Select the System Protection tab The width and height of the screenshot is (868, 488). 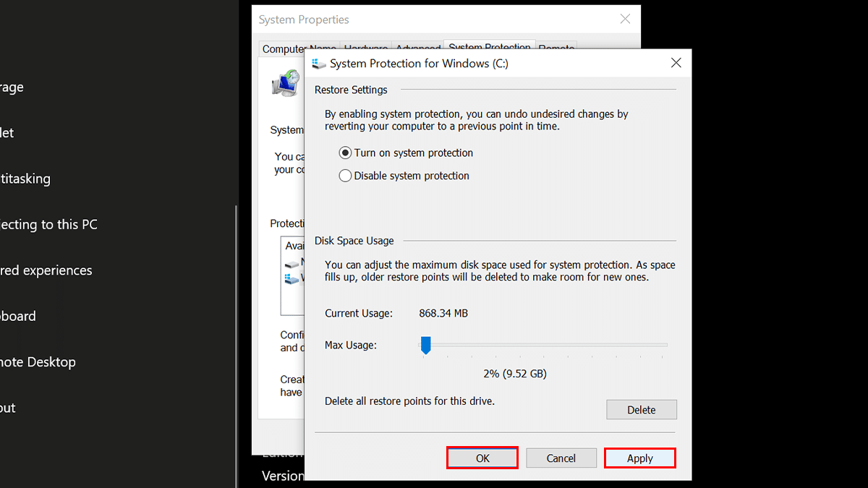click(489, 47)
